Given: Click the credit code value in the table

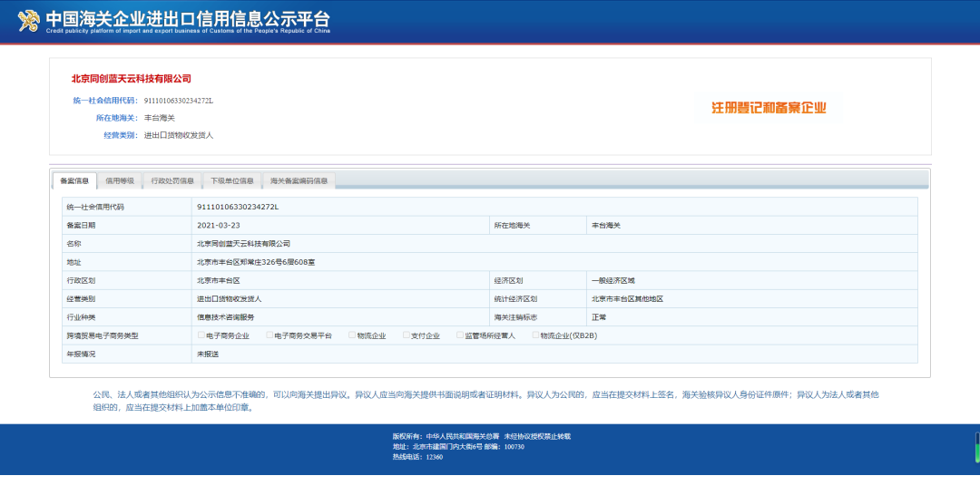Looking at the screenshot, I should (x=238, y=207).
